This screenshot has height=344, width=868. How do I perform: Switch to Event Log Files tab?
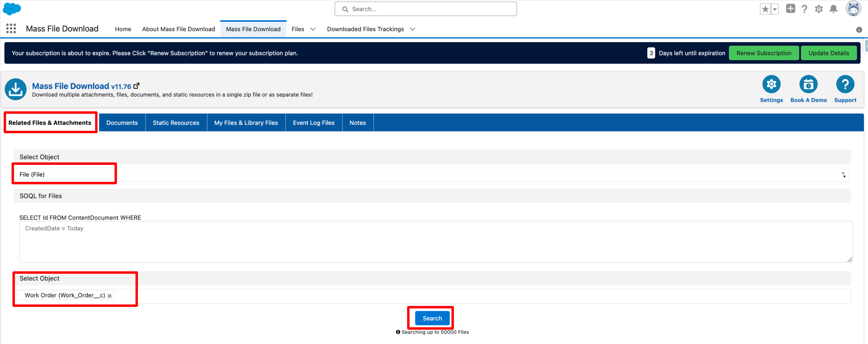pos(313,123)
